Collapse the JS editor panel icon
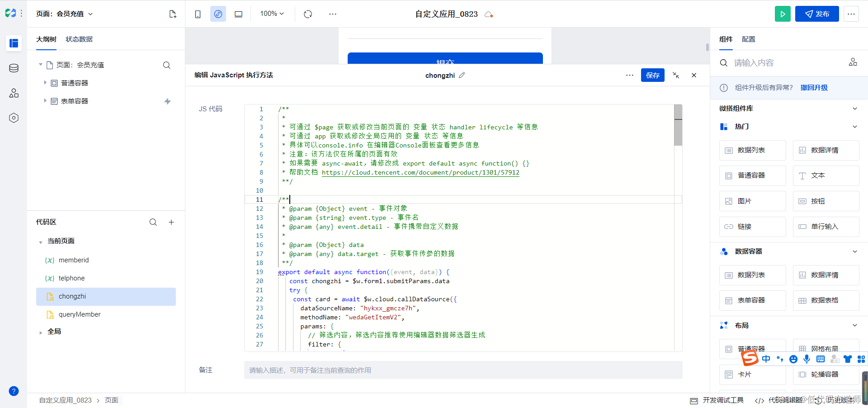868x408 pixels. (x=676, y=75)
